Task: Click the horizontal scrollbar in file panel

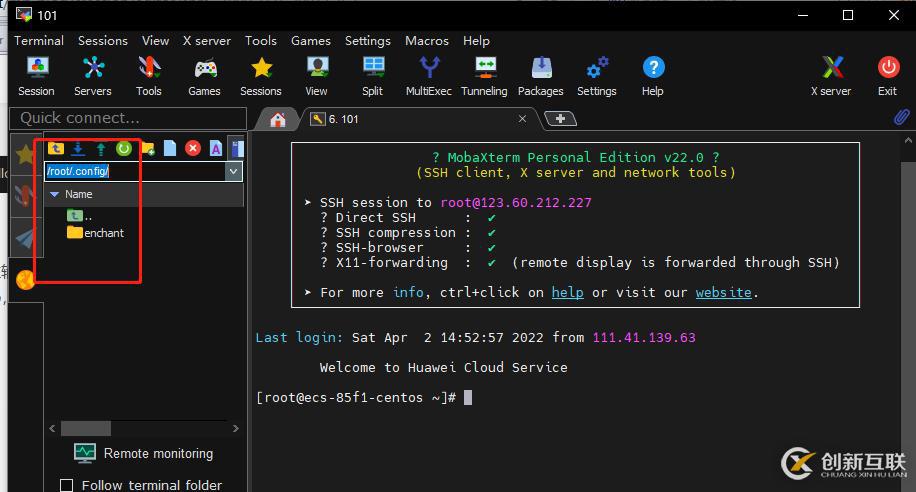Action: click(86, 428)
